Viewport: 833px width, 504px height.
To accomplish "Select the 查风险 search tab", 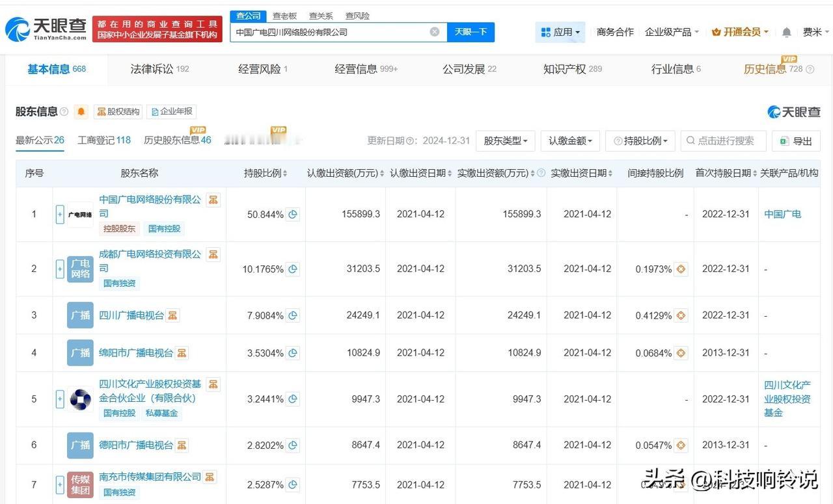I will coord(357,16).
